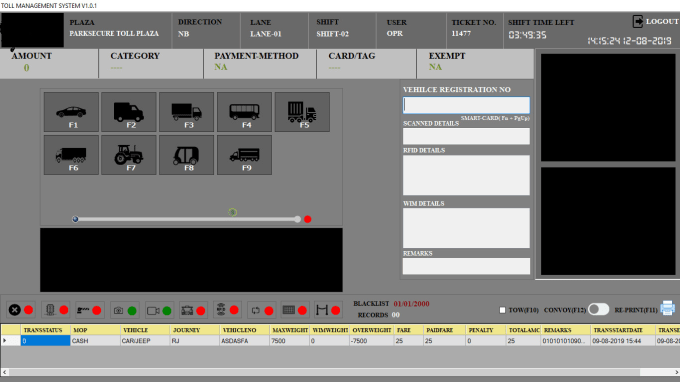Click the slider's right handle
Viewport: 680px width, 382px height.
coord(297,219)
